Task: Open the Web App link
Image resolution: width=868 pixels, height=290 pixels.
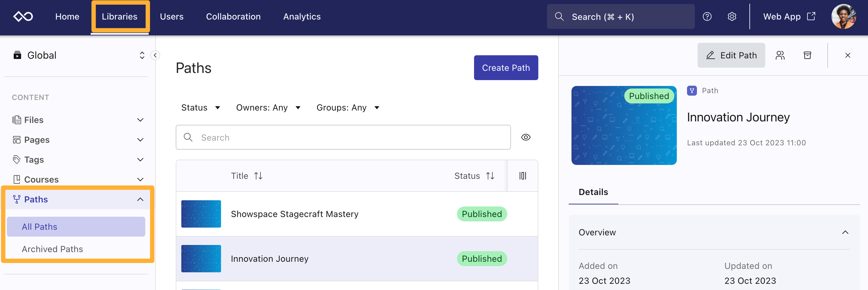Action: click(x=789, y=16)
